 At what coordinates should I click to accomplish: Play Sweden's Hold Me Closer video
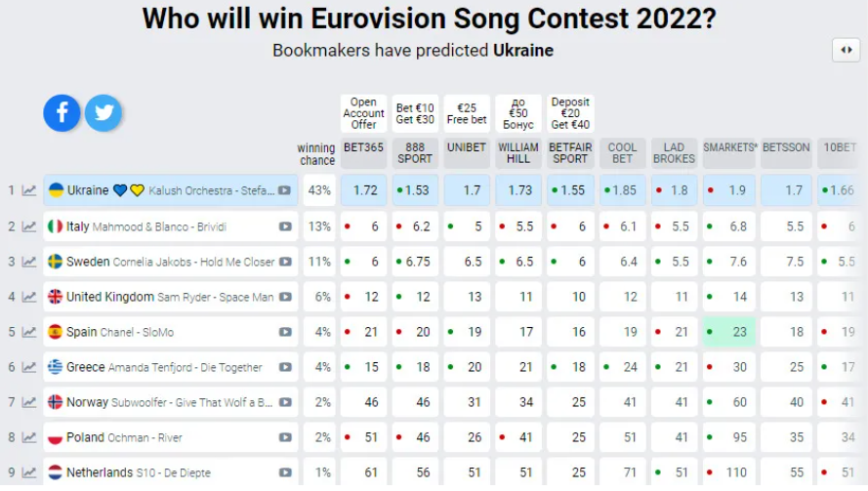[285, 263]
